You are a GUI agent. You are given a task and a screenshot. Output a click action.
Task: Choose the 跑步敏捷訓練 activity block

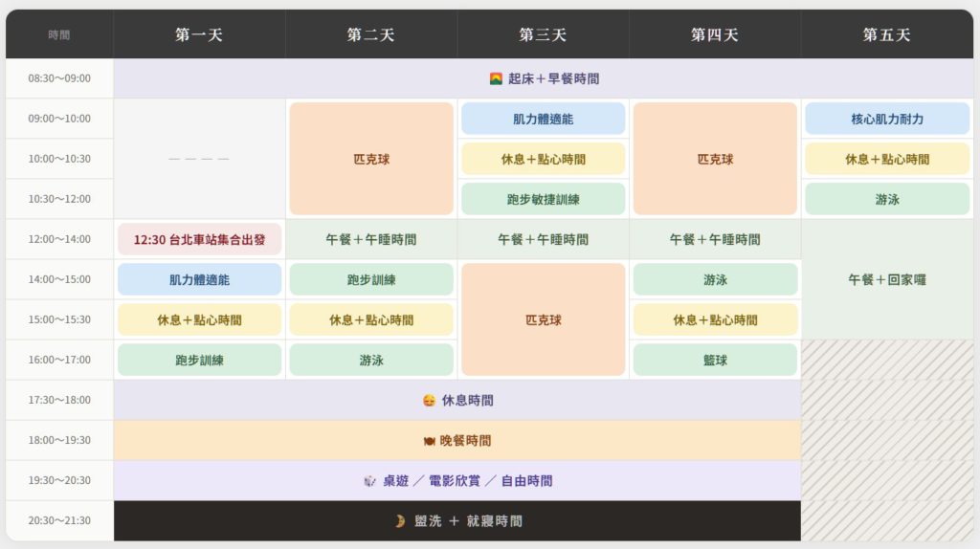pyautogui.click(x=543, y=199)
